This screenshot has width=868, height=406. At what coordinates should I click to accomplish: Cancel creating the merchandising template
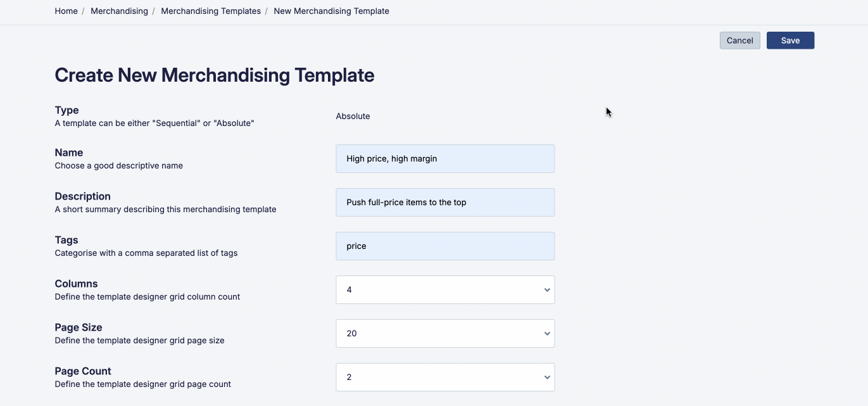(x=739, y=40)
